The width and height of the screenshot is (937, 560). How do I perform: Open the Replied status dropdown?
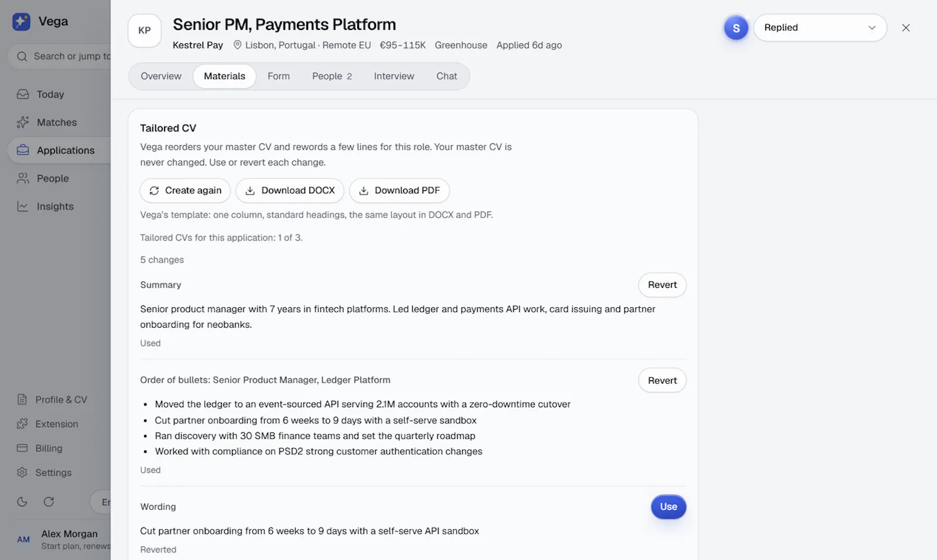820,28
